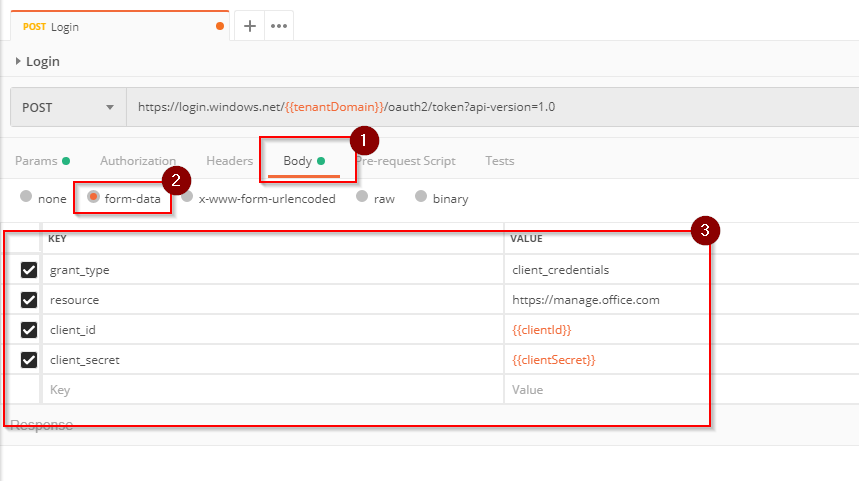Click the client_secret key cell
Image resolution: width=859 pixels, height=481 pixels.
(273, 360)
